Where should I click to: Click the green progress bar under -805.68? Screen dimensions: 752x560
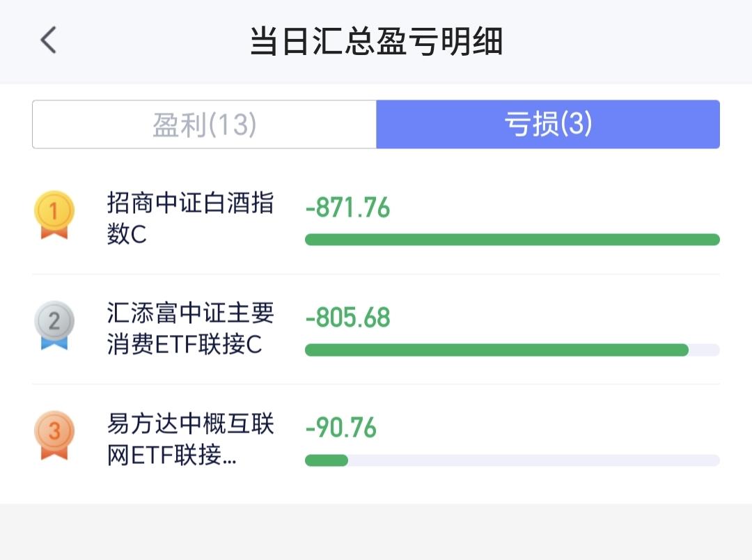[x=497, y=350]
